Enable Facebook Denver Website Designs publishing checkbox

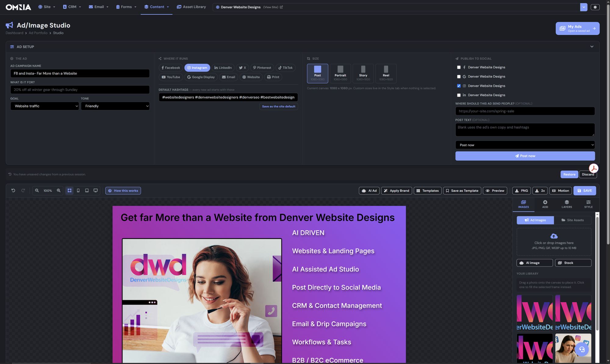tap(459, 67)
